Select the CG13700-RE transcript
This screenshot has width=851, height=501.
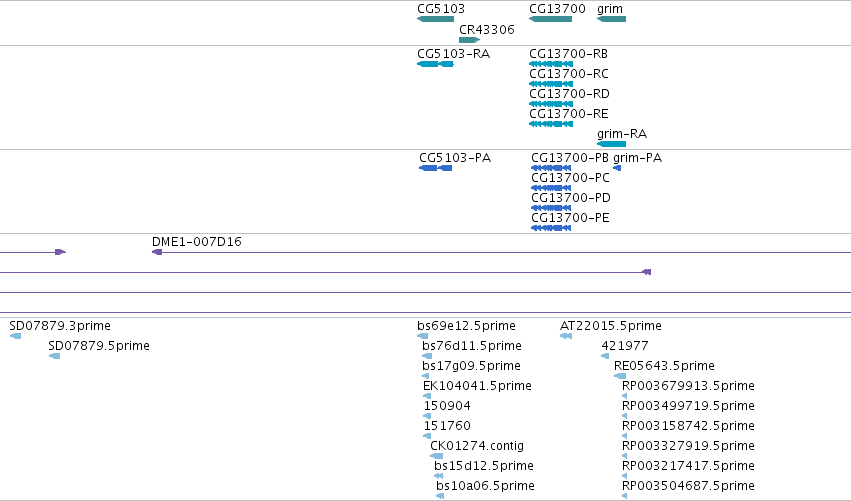pyautogui.click(x=551, y=124)
